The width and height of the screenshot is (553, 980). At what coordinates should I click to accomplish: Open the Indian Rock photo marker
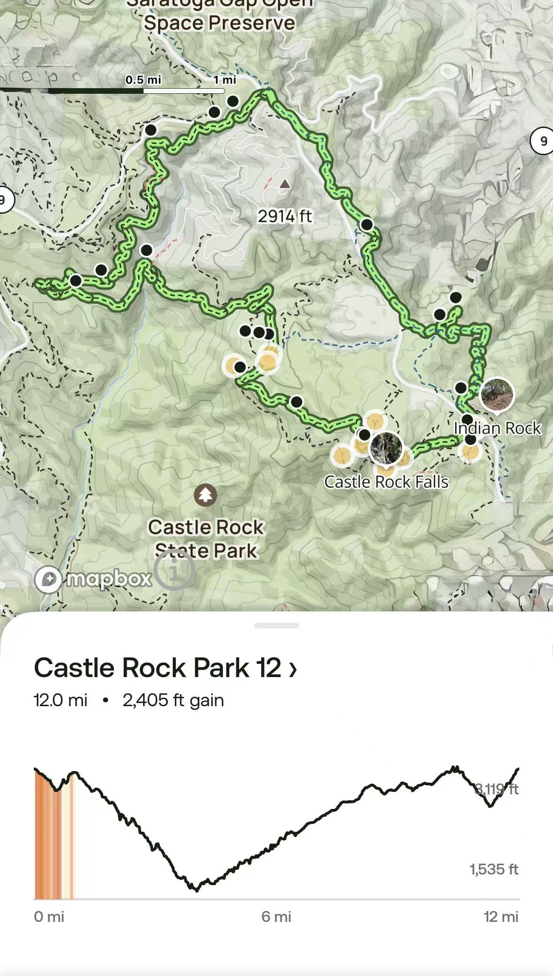pos(497,394)
